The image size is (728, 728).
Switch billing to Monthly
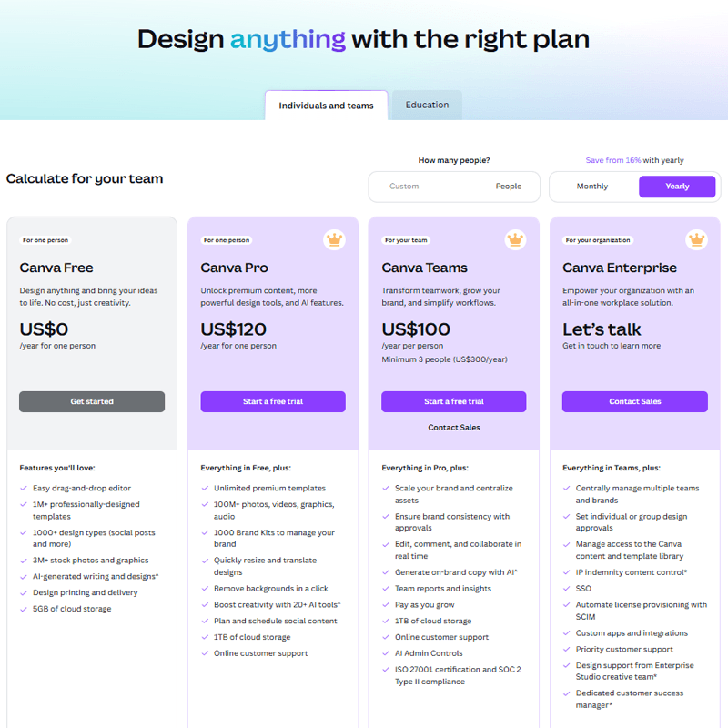[592, 187]
